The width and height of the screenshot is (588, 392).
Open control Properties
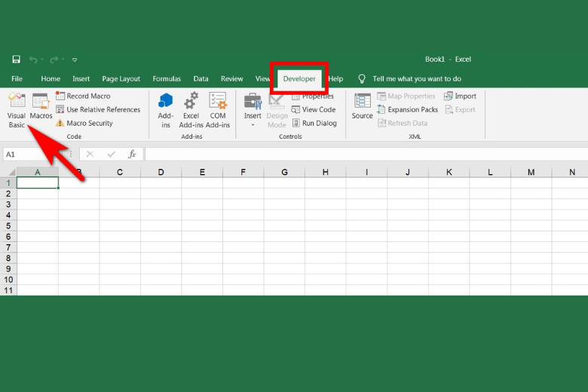[x=312, y=96]
